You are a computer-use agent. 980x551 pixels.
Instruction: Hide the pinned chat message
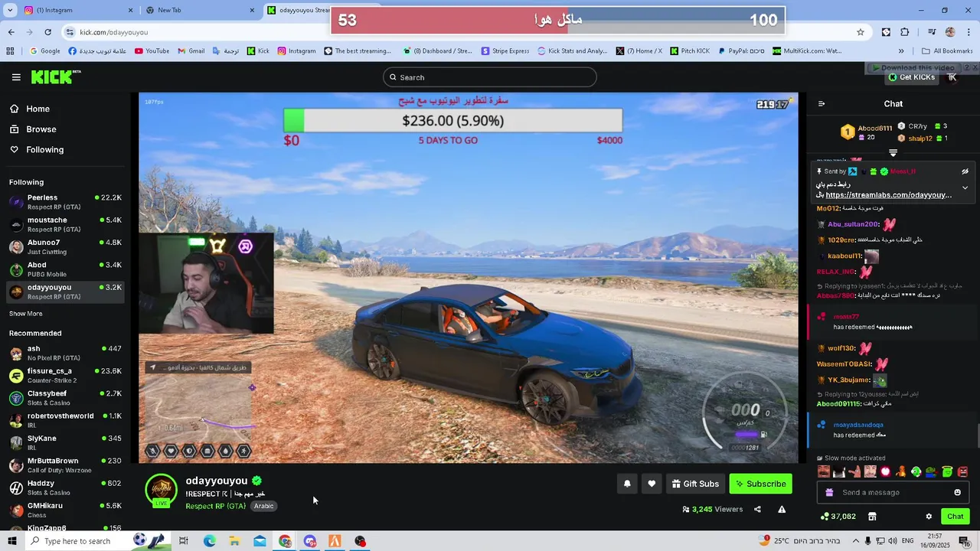click(965, 171)
